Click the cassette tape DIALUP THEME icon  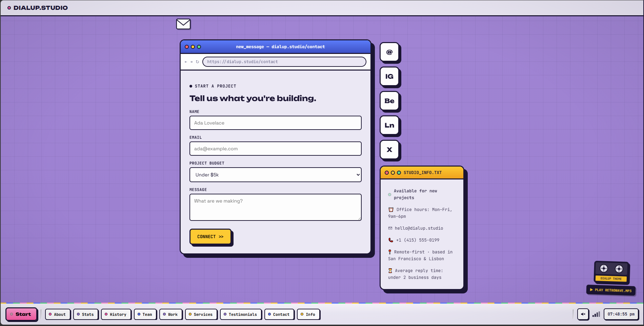612,272
